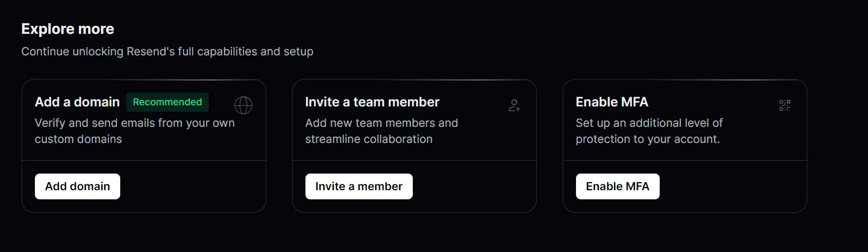Click the Add domain button
The image size is (868, 252).
point(77,186)
